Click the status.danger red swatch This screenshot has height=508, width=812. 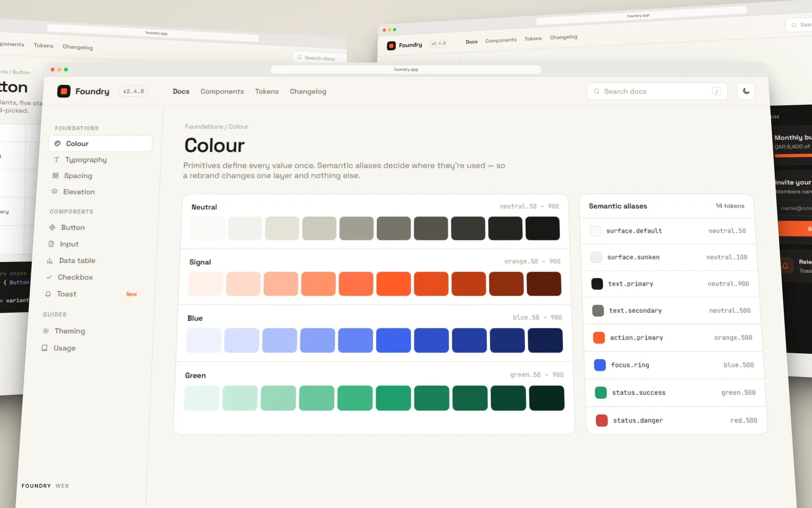point(602,420)
